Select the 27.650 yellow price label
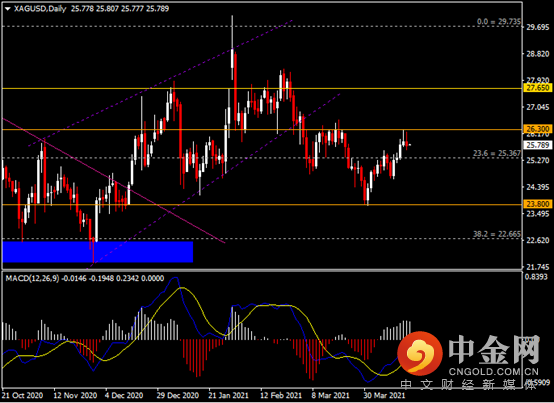This screenshot has height=403, width=554. [538, 88]
